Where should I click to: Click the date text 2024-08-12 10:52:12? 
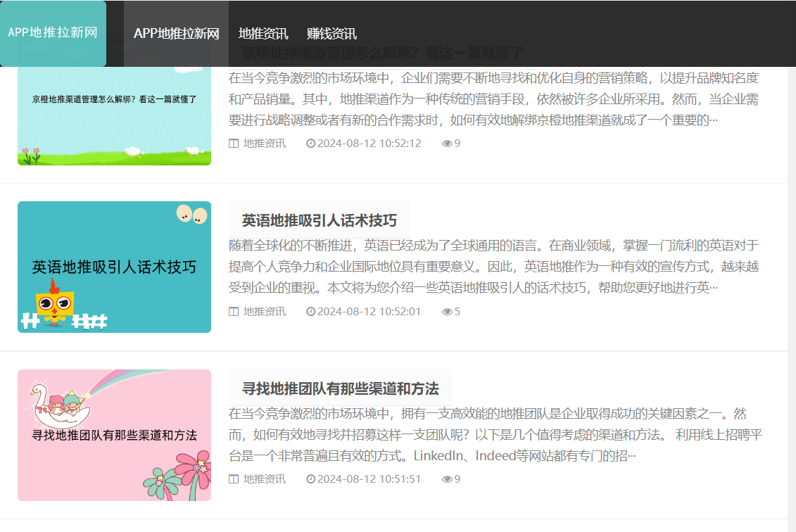[x=369, y=144]
